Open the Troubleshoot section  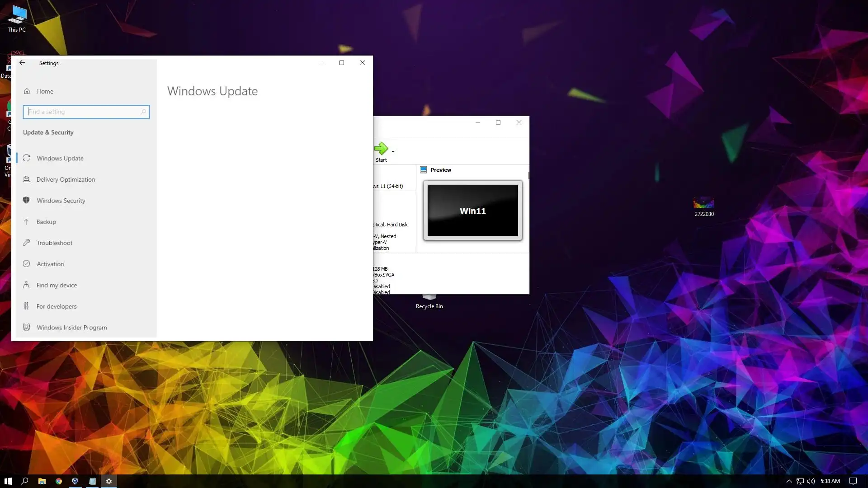[x=54, y=243]
